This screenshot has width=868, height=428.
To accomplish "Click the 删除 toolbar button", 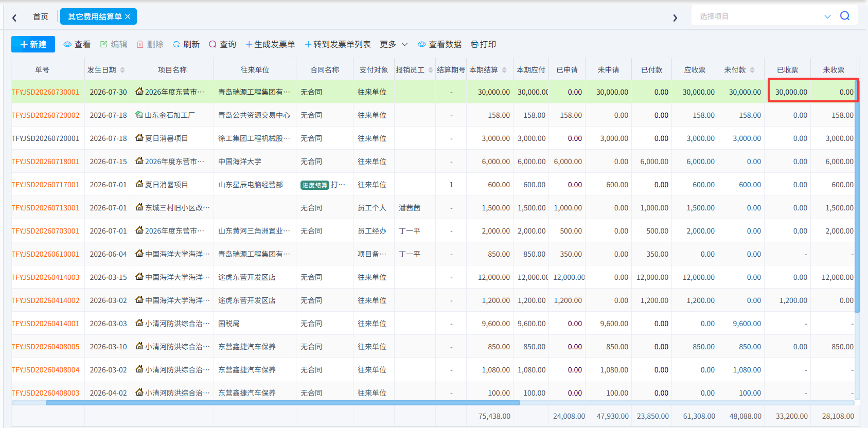I will coord(150,44).
